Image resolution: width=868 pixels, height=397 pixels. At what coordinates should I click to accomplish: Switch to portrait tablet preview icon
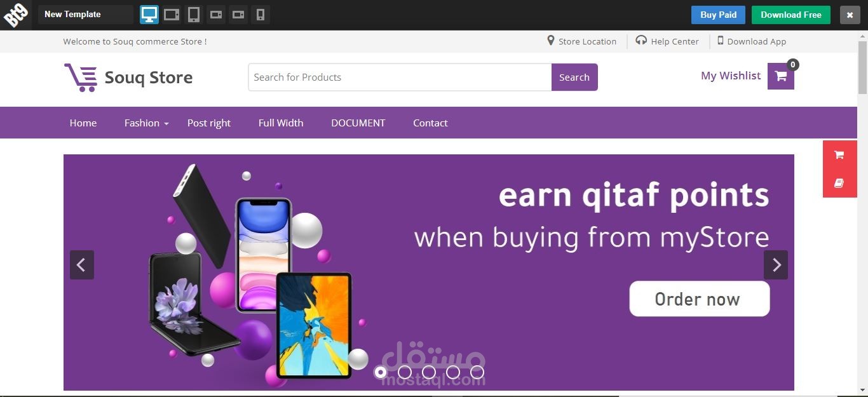[194, 15]
